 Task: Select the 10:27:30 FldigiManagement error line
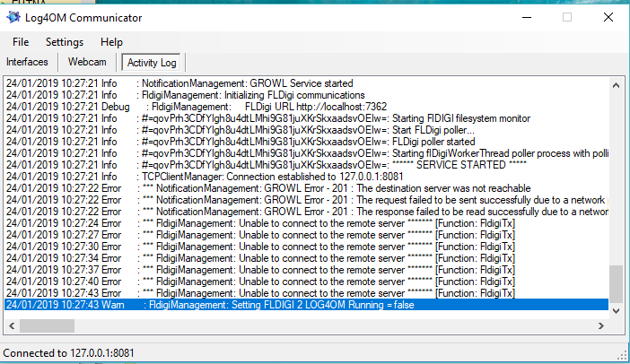click(307, 247)
